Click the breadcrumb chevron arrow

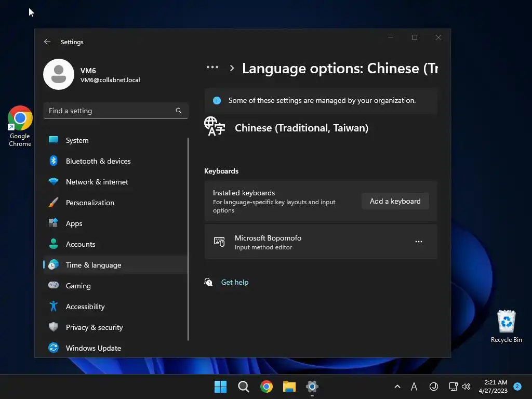click(232, 68)
